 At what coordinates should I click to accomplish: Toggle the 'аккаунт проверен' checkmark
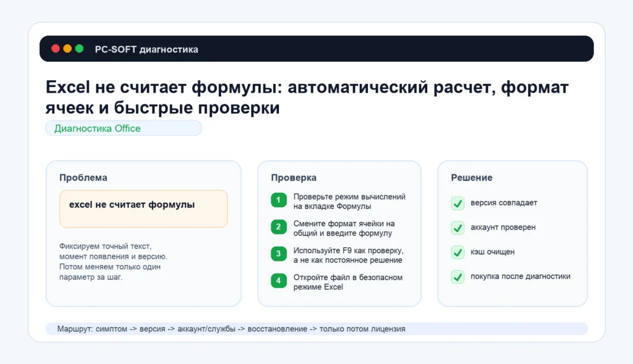point(458,228)
